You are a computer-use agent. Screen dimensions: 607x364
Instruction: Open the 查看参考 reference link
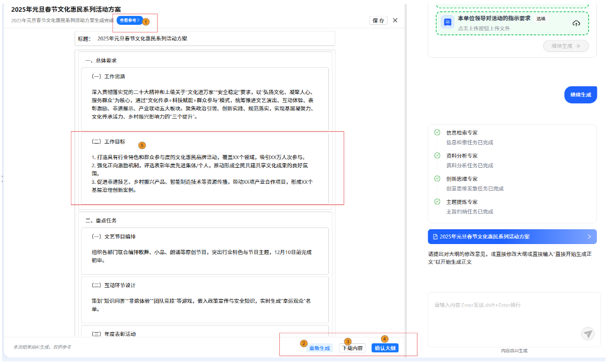coord(129,20)
